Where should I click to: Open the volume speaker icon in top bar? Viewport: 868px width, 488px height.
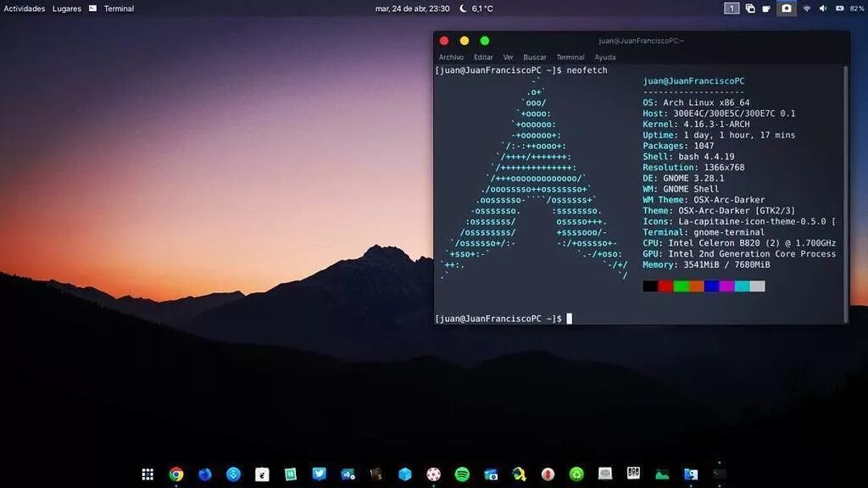tap(822, 8)
